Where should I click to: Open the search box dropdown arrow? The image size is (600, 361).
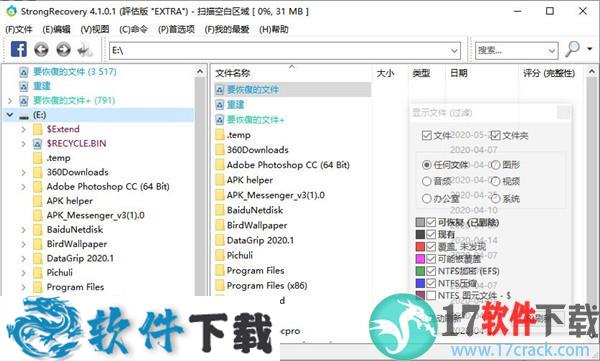(x=551, y=51)
